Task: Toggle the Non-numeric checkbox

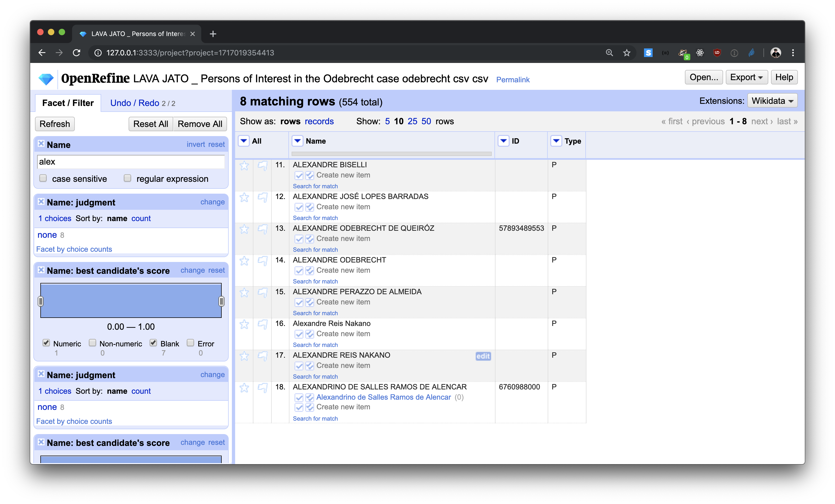Action: point(93,343)
